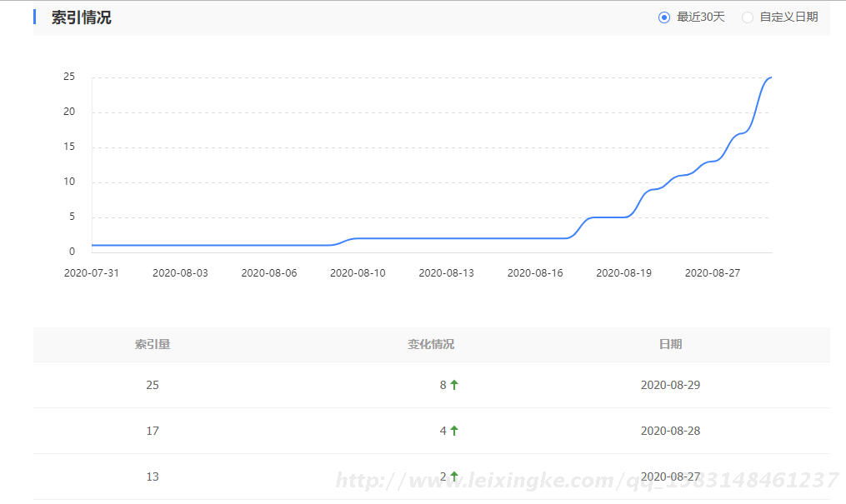The height and width of the screenshot is (504, 846).
Task: Click the 2020-08-29 date cell
Action: point(670,385)
